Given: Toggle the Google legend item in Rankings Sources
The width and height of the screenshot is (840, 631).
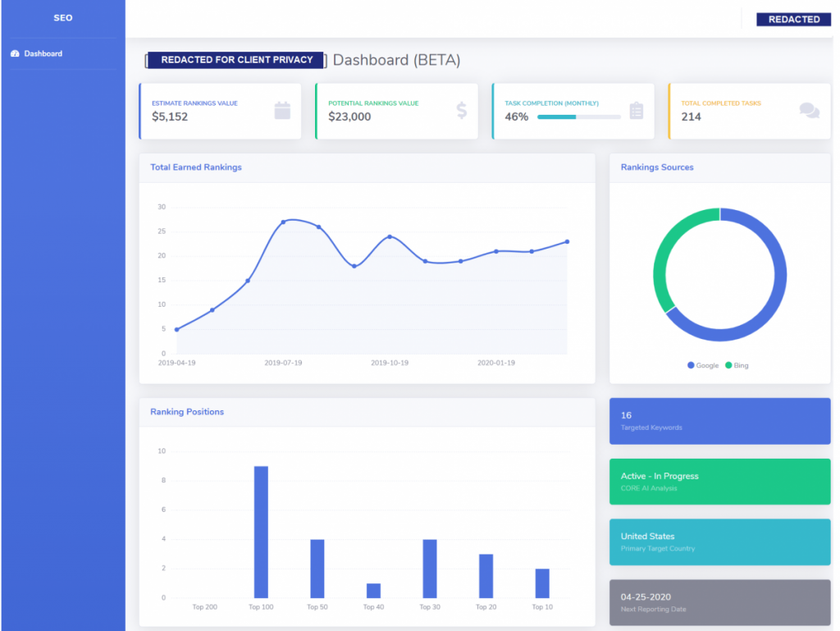Looking at the screenshot, I should click(x=703, y=365).
